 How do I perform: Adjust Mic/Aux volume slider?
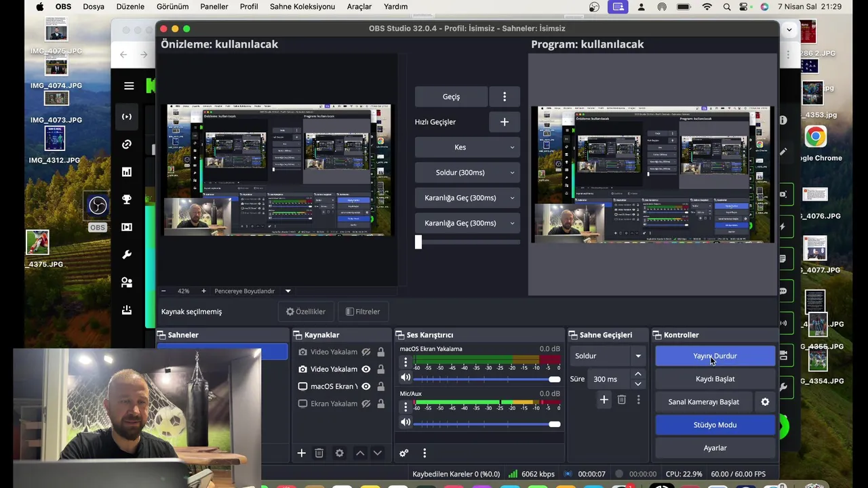point(486,424)
